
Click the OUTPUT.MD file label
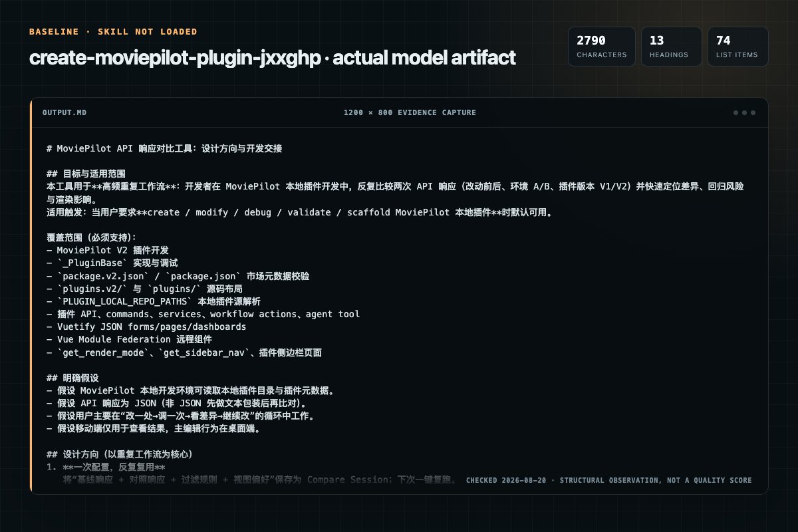pos(64,112)
